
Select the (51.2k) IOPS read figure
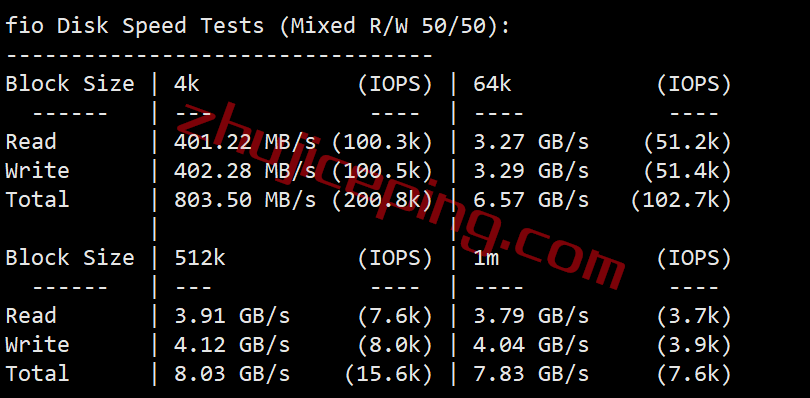(x=688, y=142)
